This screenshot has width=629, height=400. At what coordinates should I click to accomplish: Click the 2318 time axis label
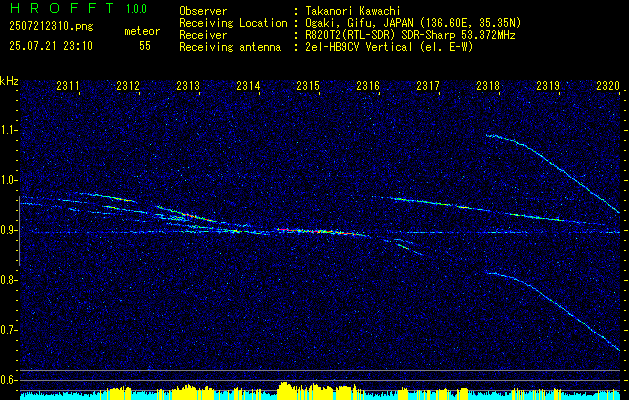488,86
